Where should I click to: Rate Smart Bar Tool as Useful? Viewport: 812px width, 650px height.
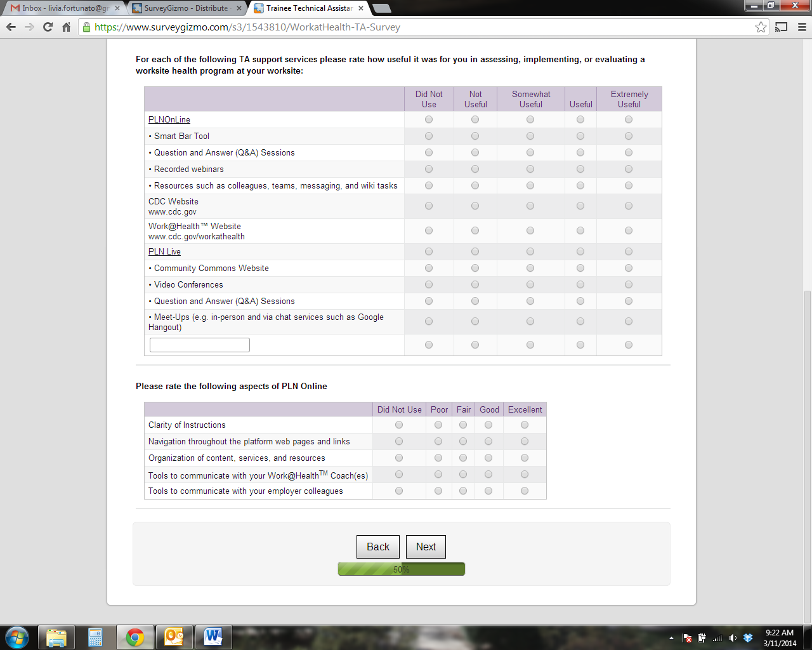(580, 136)
